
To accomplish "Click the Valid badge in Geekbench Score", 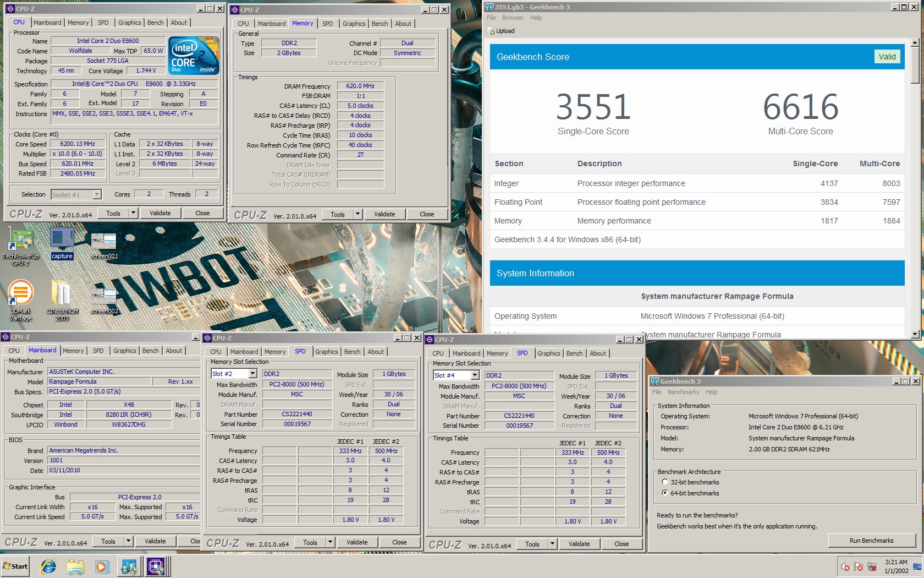I will (887, 57).
